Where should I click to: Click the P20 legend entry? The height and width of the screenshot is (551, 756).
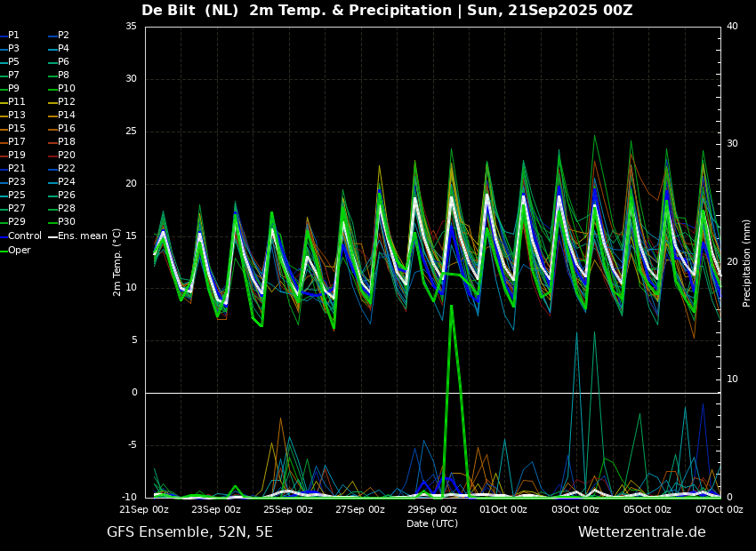(62, 156)
